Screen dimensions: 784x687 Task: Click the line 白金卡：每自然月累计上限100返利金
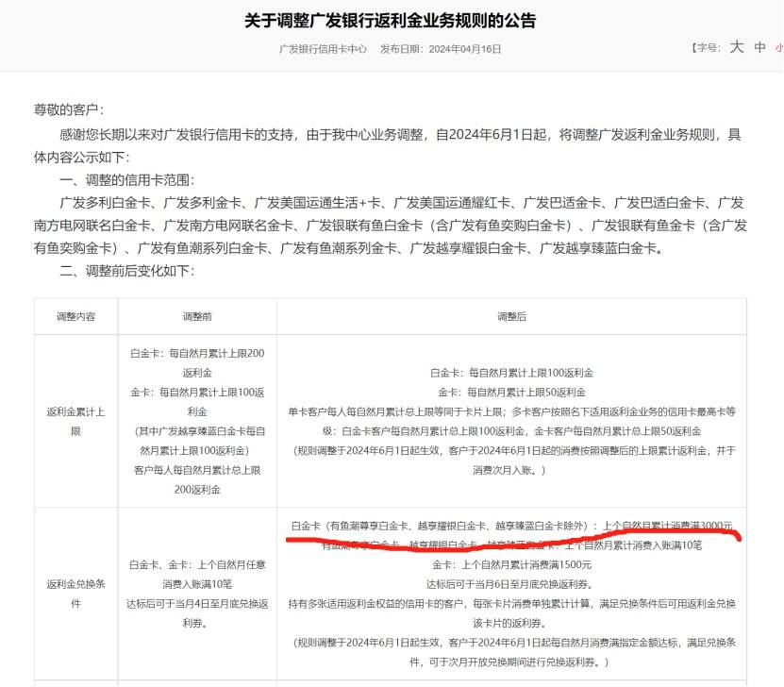point(511,373)
